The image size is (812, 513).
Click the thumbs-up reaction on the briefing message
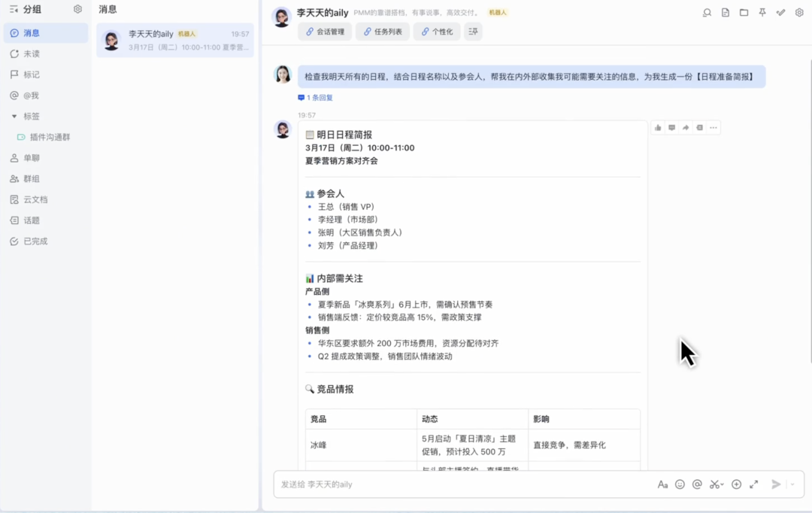point(658,128)
